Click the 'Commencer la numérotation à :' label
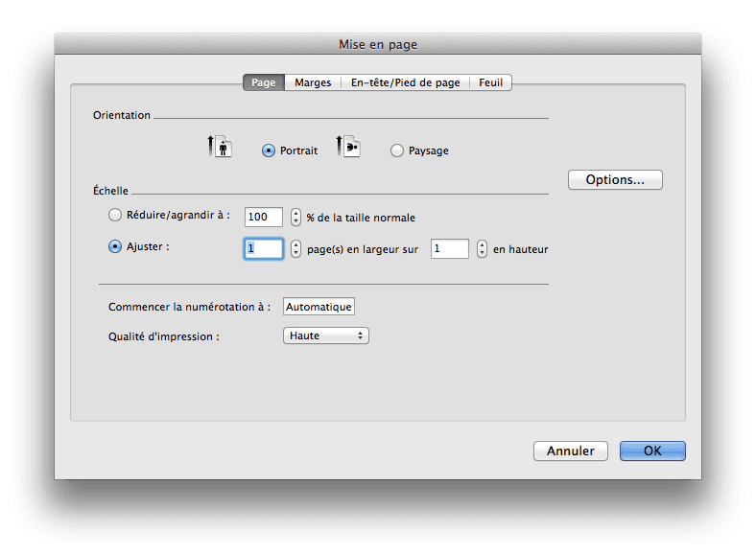 tap(190, 307)
